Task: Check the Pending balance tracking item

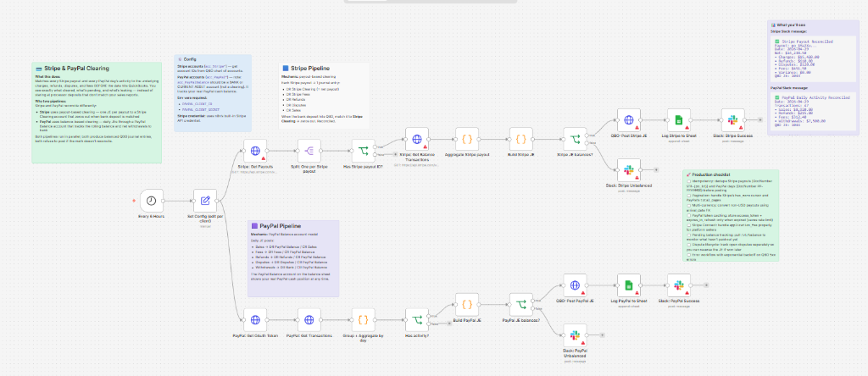Action: (689, 235)
